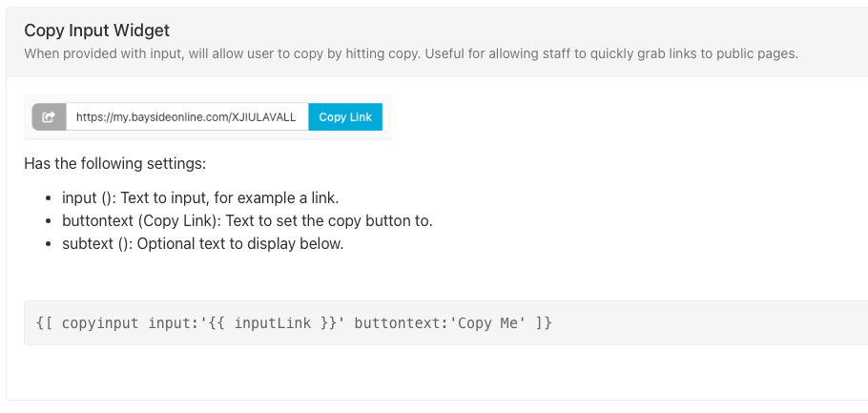The image size is (868, 413).
Task: Click 'XJIULAVALL' at the end of the URL
Action: (x=263, y=117)
